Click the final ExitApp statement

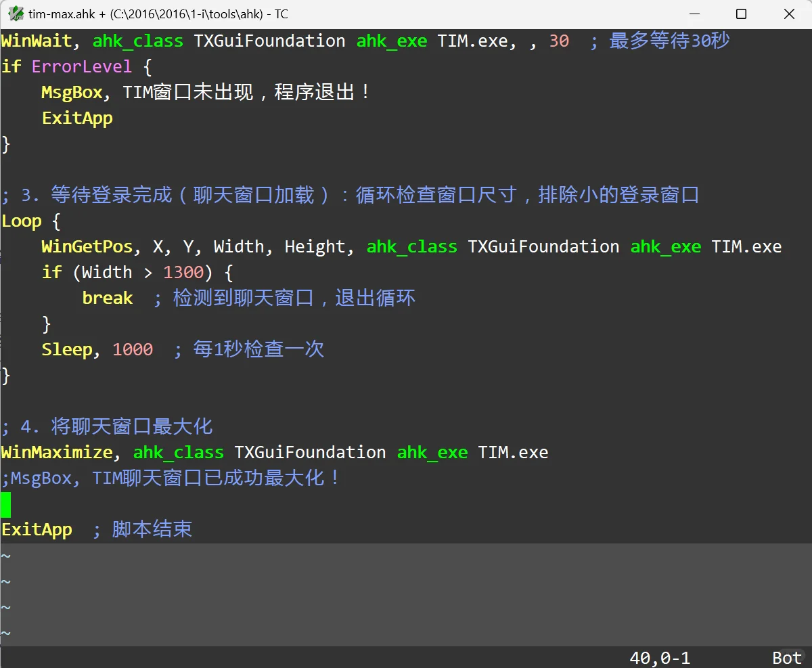[x=37, y=529]
